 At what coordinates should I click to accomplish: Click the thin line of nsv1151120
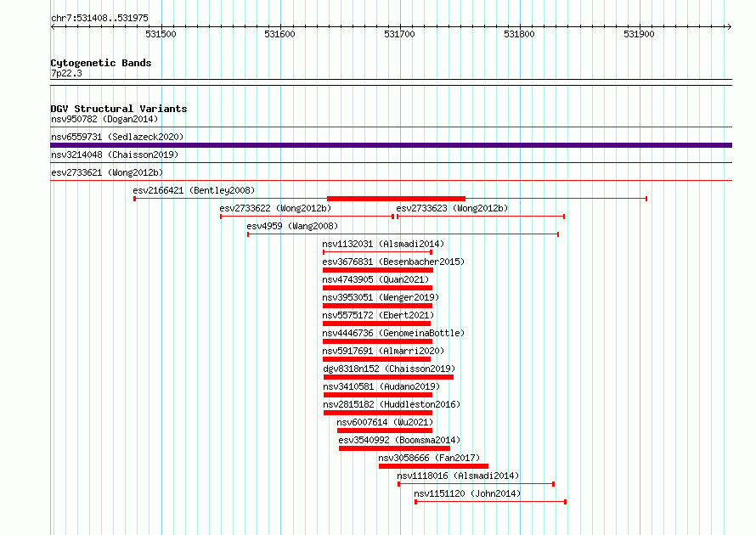pos(490,502)
